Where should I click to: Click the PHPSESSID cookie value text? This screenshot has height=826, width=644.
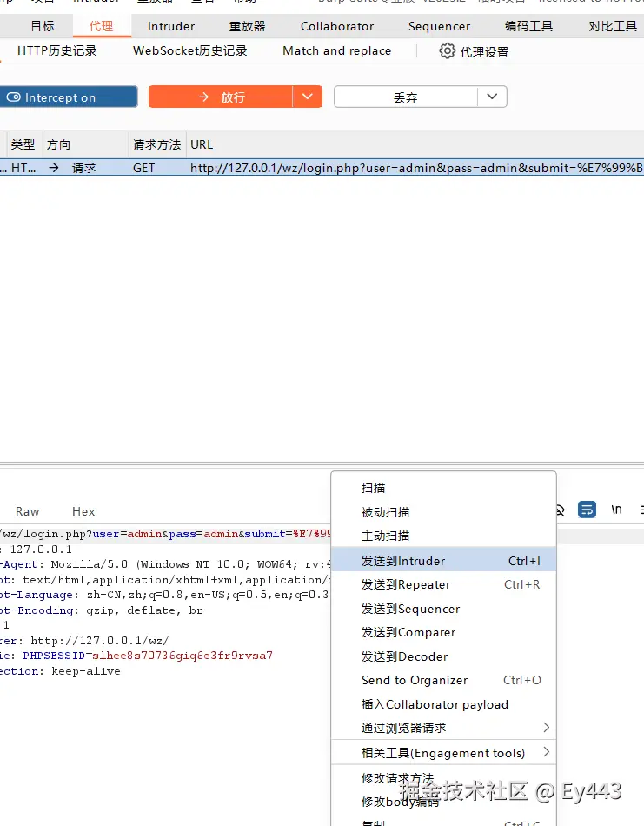(183, 656)
